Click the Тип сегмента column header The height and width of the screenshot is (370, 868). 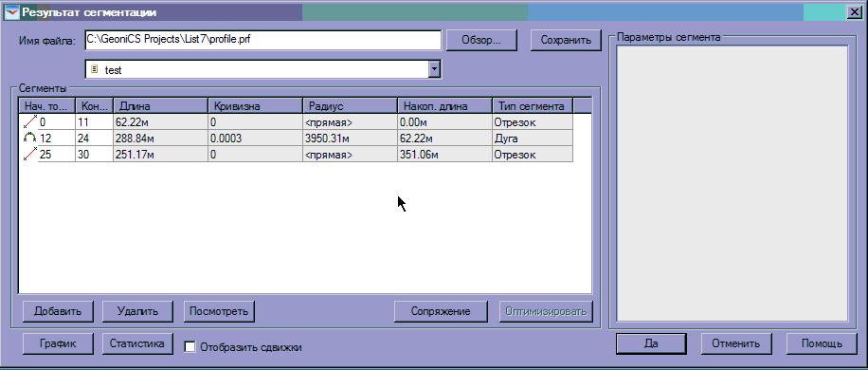[x=533, y=106]
